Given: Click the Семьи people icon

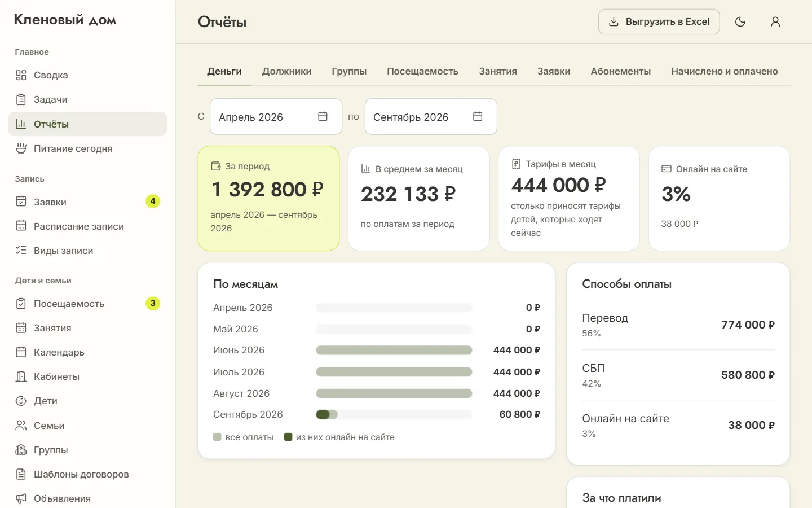Looking at the screenshot, I should [21, 426].
